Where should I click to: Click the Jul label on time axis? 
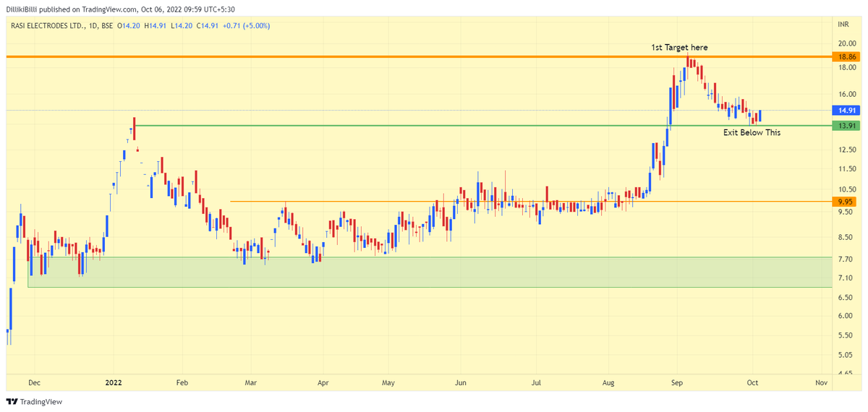536,382
